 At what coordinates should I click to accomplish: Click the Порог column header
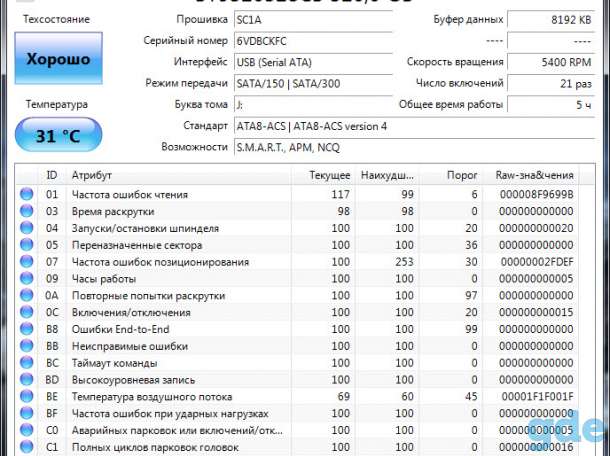point(451,175)
